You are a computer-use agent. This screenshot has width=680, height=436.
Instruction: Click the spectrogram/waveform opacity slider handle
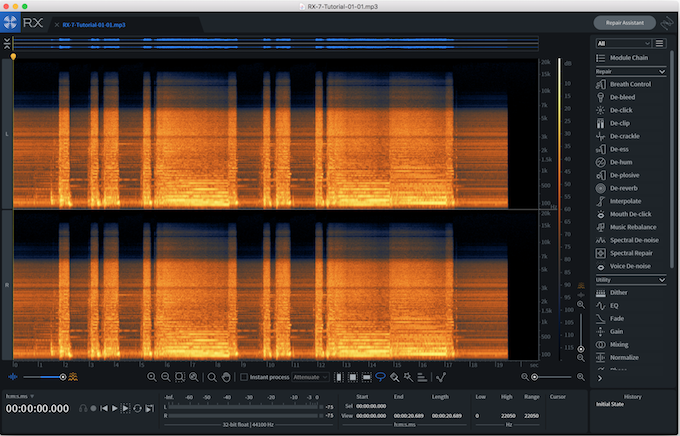point(63,377)
